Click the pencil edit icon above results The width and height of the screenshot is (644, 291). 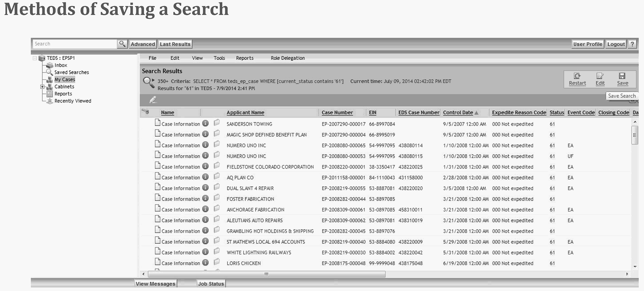pos(153,100)
